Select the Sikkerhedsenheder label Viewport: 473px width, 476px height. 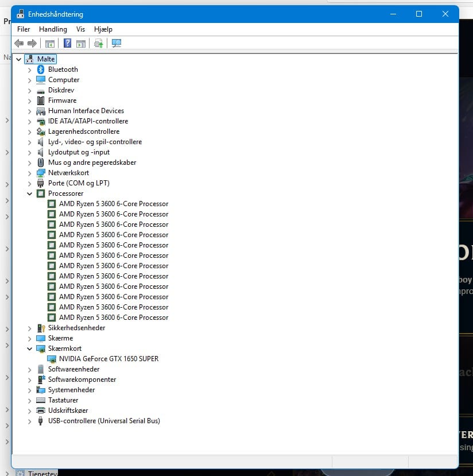tap(76, 328)
